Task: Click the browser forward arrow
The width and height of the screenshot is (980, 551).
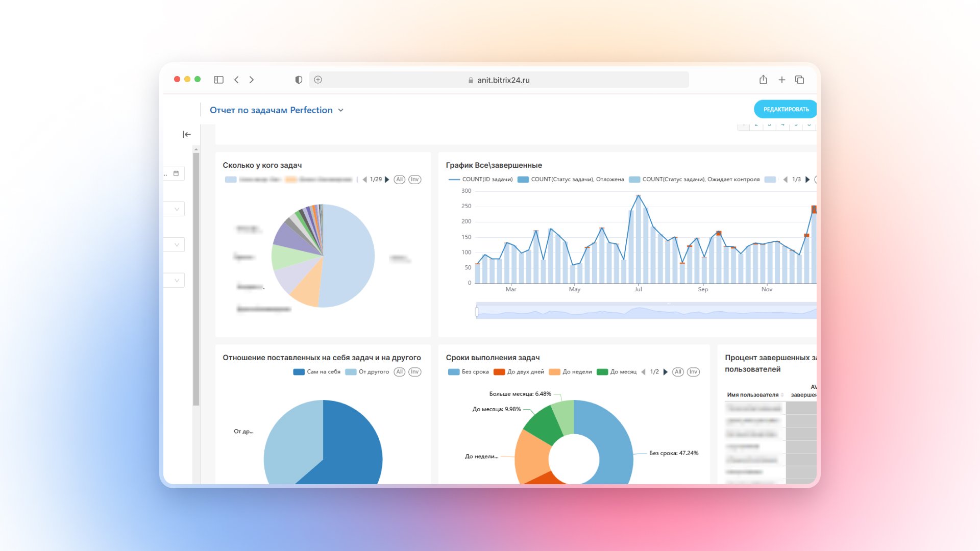Action: tap(252, 80)
